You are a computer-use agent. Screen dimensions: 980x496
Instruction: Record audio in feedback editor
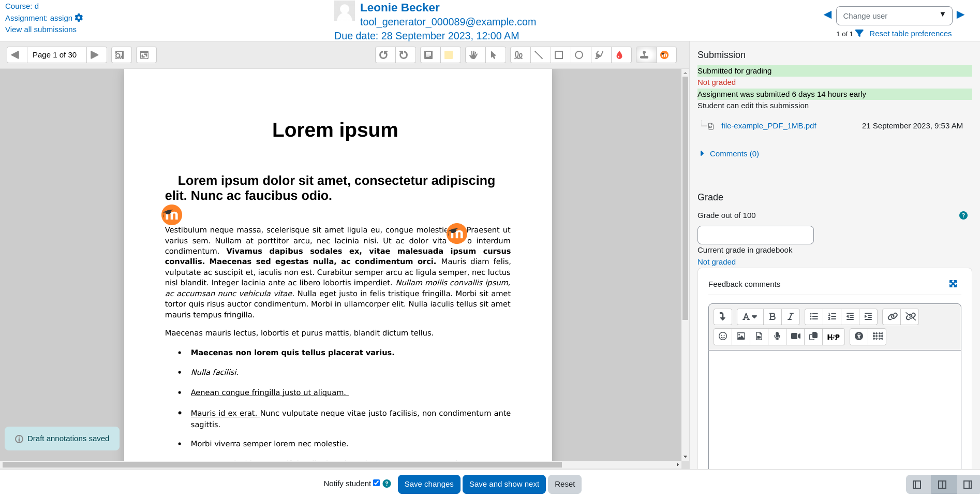[777, 337]
